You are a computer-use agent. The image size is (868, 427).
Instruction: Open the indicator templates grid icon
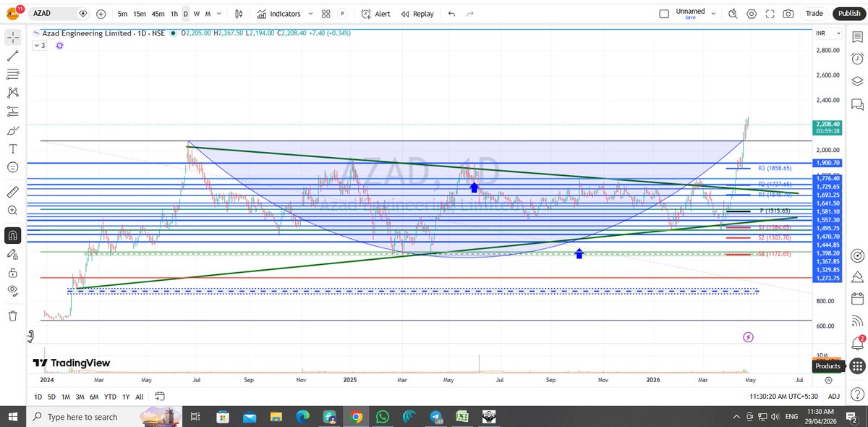click(325, 14)
